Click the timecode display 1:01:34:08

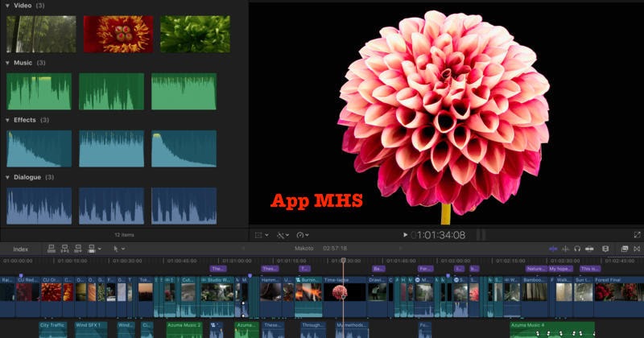click(438, 235)
